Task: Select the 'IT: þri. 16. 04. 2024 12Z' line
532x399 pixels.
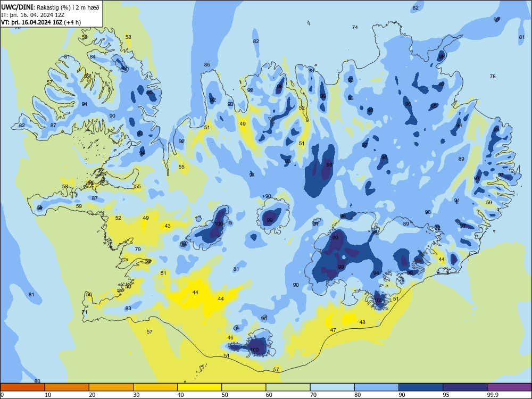Action: 32,15
